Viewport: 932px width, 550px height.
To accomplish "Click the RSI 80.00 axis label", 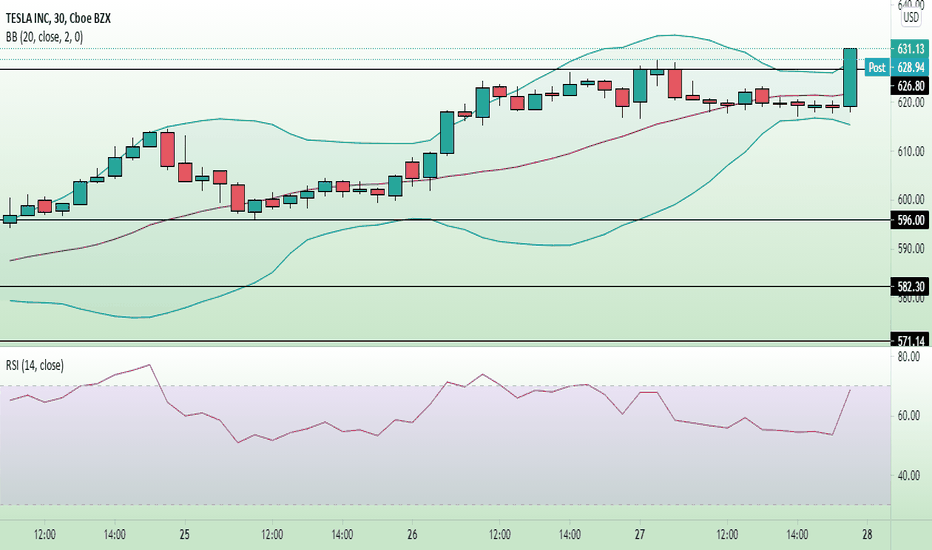I will [x=909, y=356].
